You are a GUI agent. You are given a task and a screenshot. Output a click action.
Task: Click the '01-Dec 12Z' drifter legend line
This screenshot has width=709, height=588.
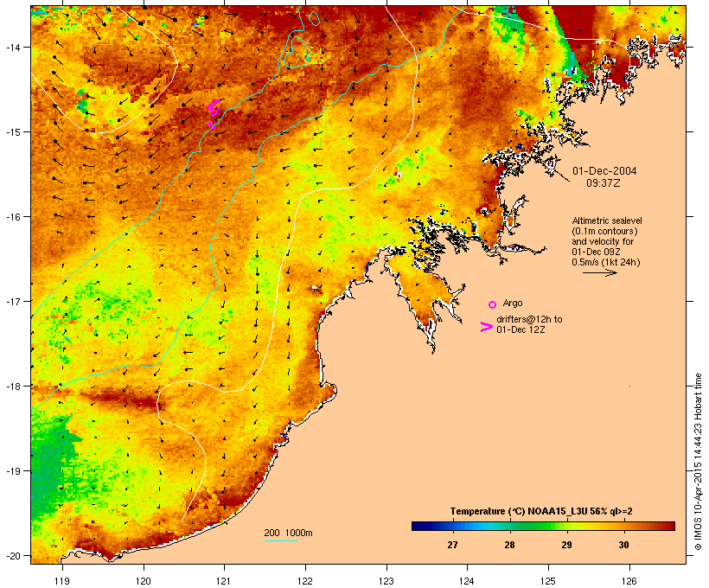[521, 329]
